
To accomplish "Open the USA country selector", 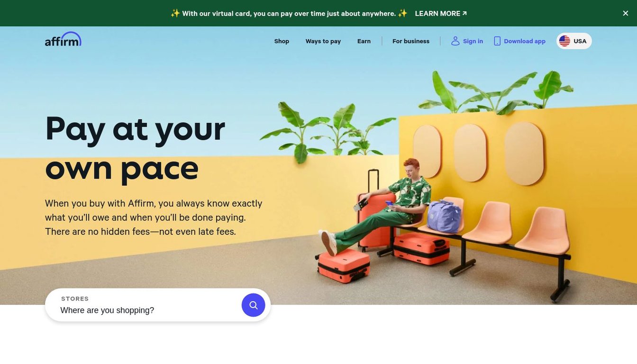I will (574, 41).
